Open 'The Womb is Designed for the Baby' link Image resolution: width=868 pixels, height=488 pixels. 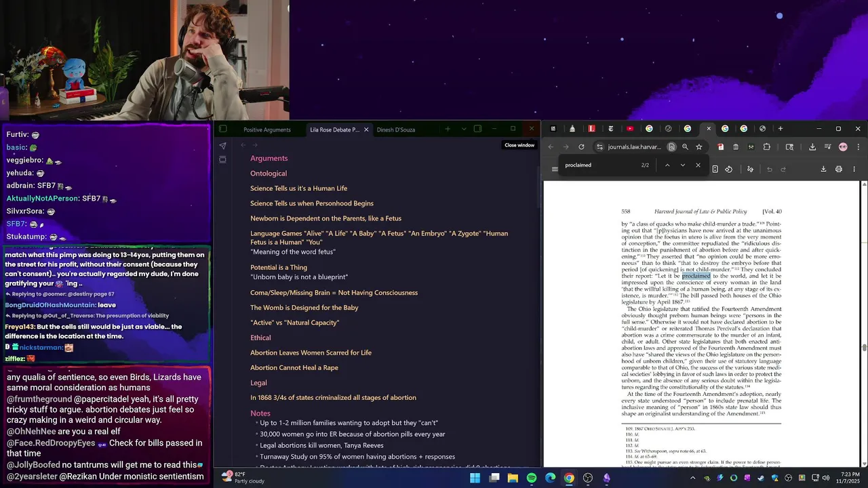point(304,308)
